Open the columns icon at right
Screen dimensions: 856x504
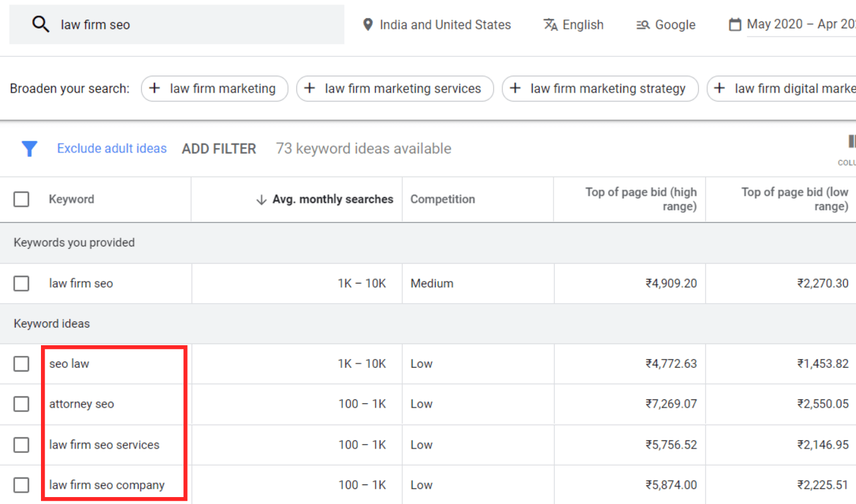point(851,142)
